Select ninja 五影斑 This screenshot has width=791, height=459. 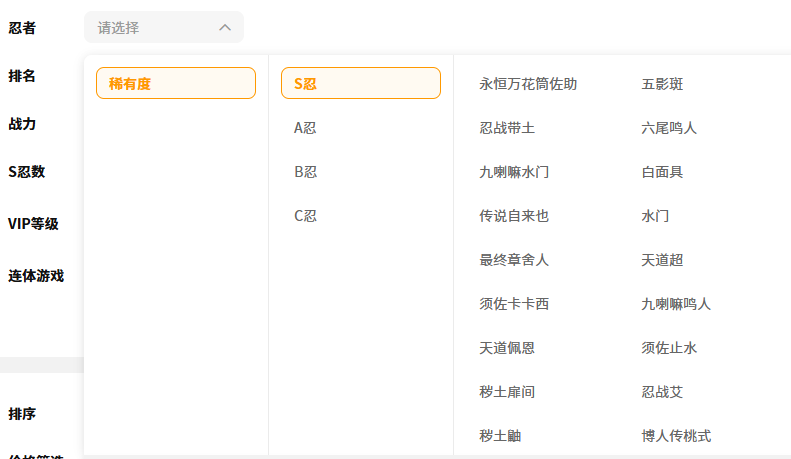coord(662,84)
